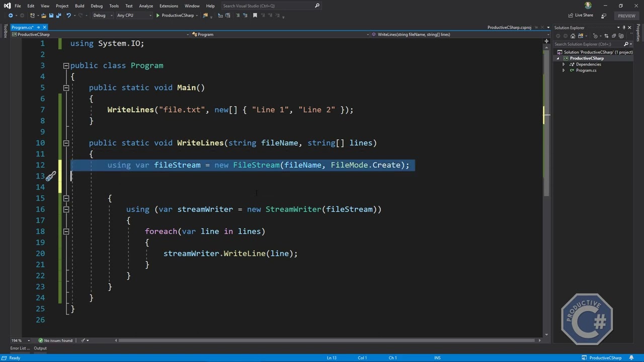Open the Properties side panel tab
The image size is (644, 362).
point(638,34)
